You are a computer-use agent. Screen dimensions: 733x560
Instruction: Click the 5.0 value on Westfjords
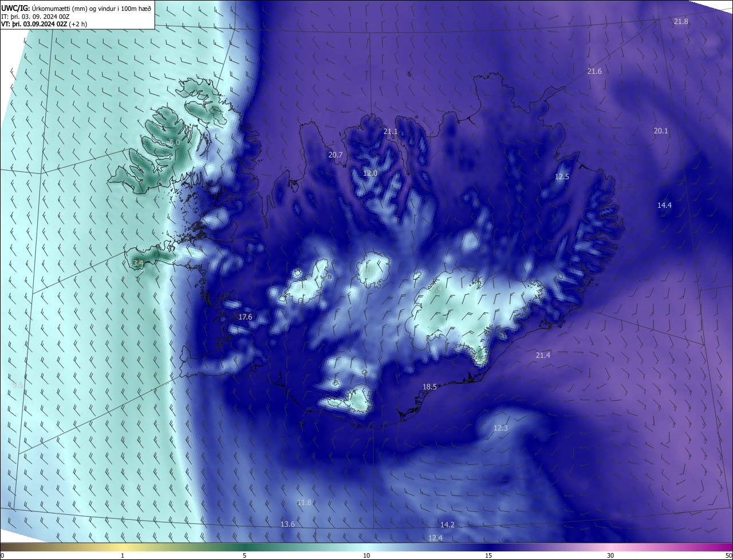(x=175, y=141)
